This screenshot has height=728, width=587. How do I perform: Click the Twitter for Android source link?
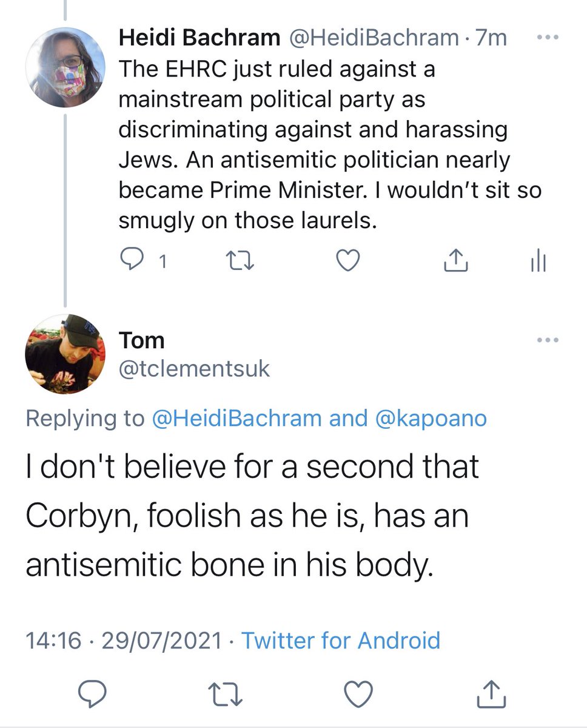[x=341, y=641]
